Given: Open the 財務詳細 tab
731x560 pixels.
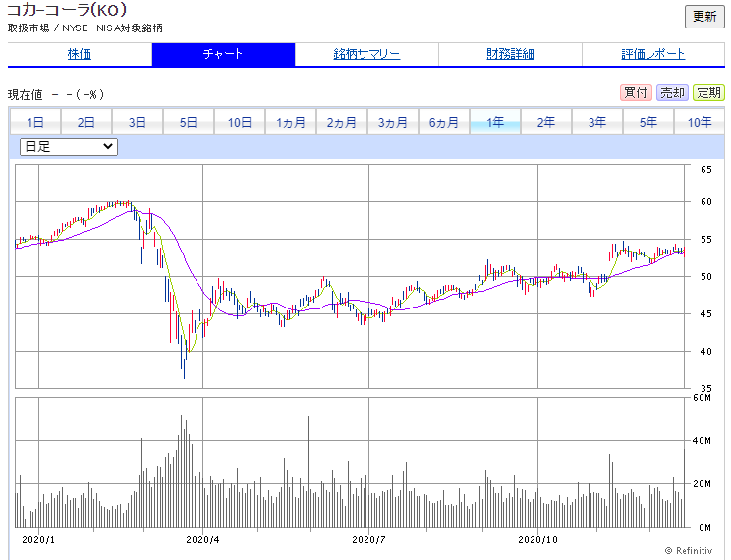Looking at the screenshot, I should (x=510, y=54).
